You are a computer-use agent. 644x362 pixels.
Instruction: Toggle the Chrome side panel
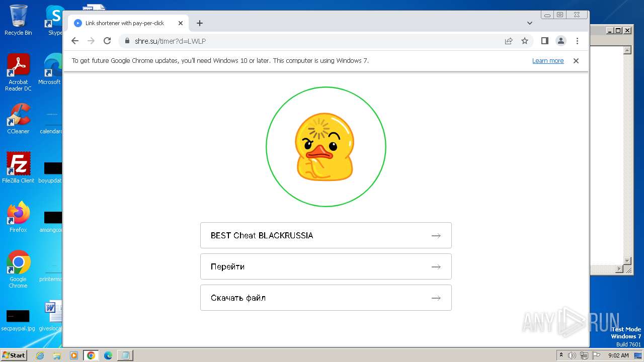[544, 41]
